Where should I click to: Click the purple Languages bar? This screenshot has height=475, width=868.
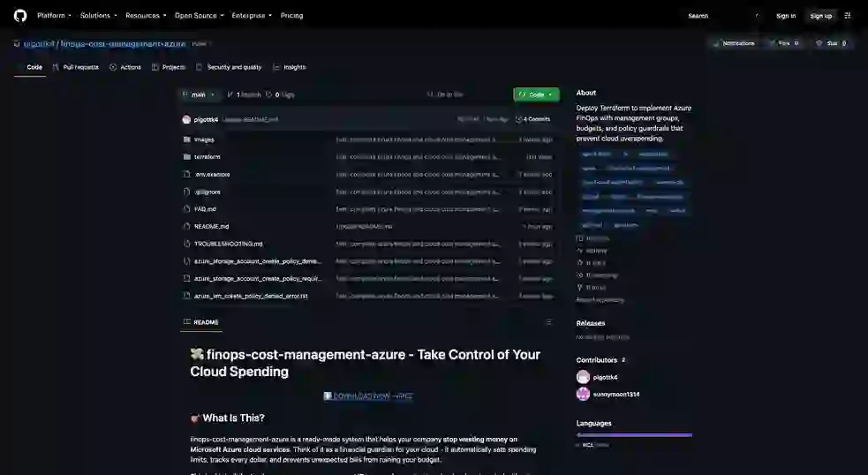coord(634,435)
